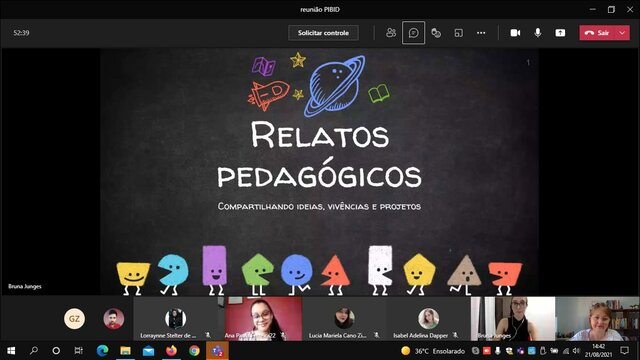Show participants panel icon
The image size is (640, 360).
(x=391, y=33)
